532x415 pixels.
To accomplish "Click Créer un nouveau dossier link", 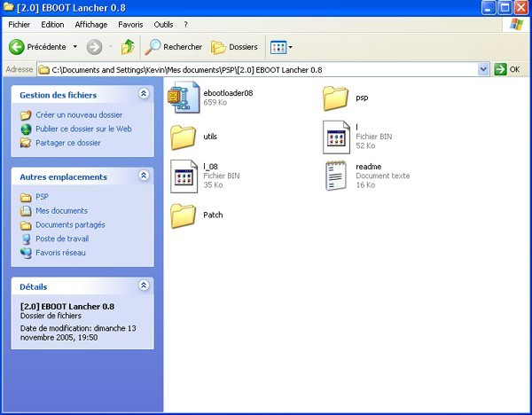I will click(79, 115).
